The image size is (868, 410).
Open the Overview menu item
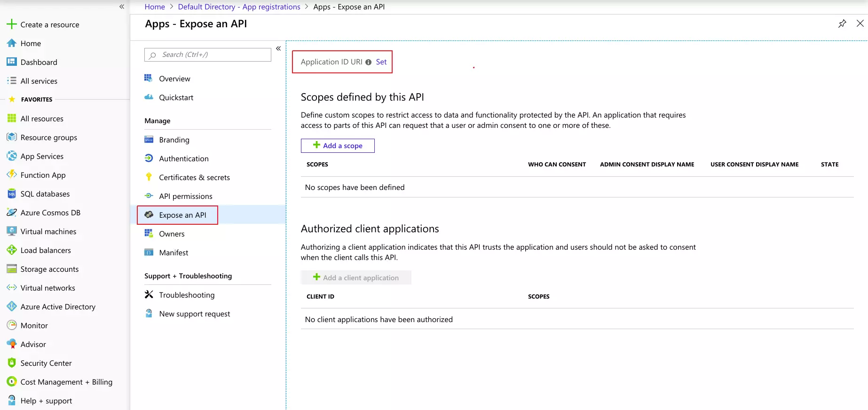click(x=174, y=79)
